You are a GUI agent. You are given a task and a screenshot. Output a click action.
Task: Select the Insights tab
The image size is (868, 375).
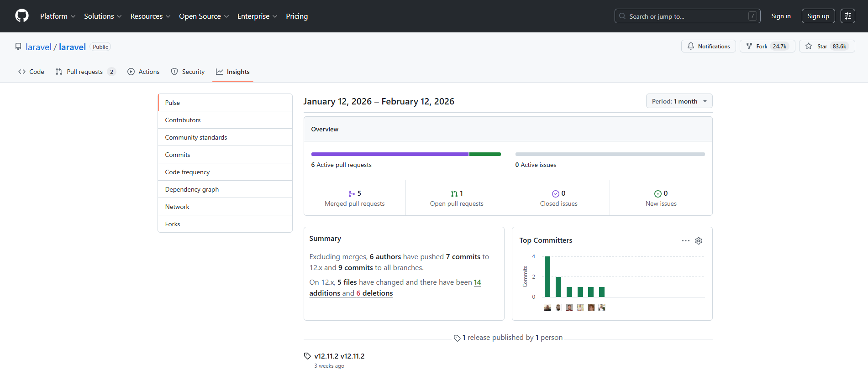point(233,72)
